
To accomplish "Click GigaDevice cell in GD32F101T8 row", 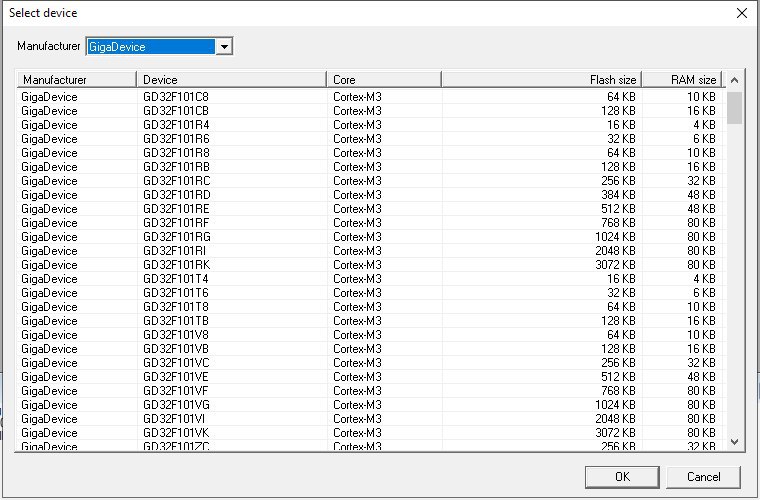I will click(x=49, y=308).
